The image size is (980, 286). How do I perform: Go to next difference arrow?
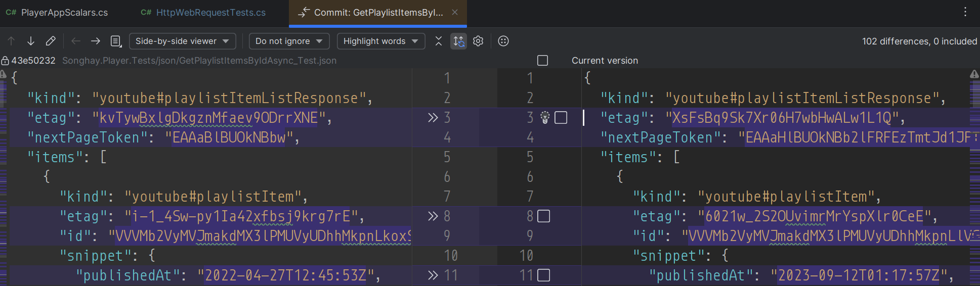[31, 41]
